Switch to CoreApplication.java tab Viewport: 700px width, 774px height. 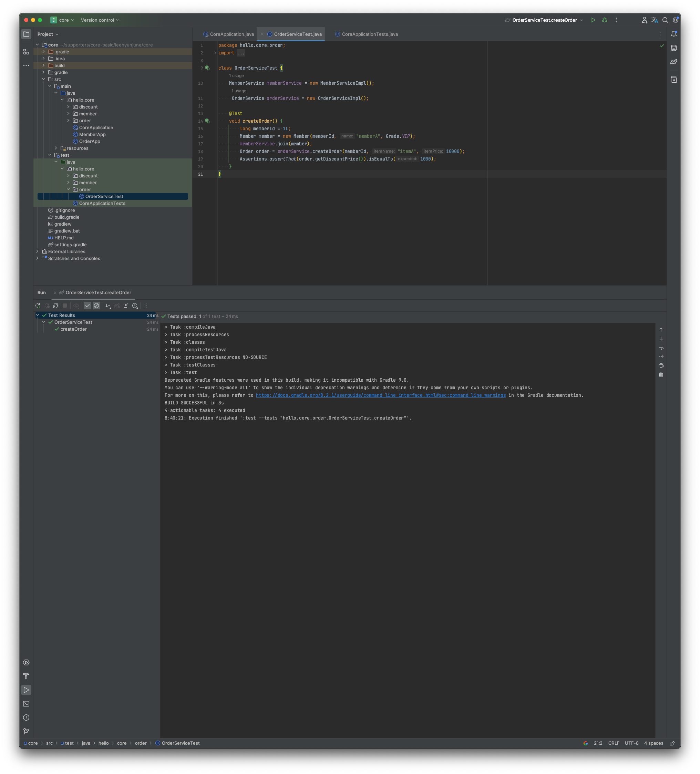point(228,34)
